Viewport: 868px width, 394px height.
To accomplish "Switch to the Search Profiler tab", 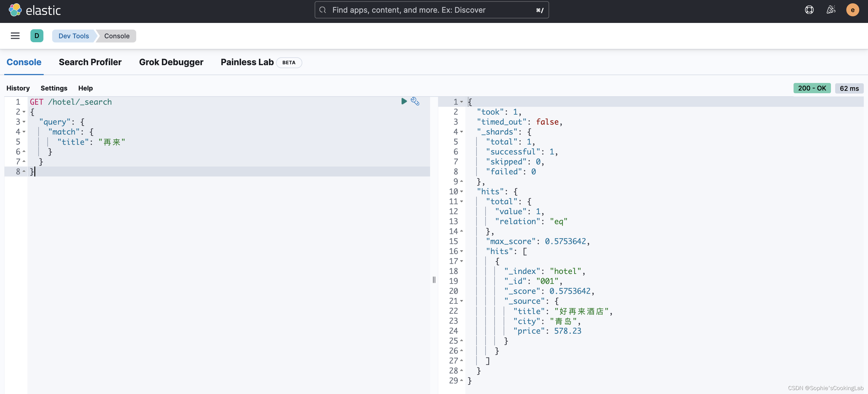I will (90, 62).
